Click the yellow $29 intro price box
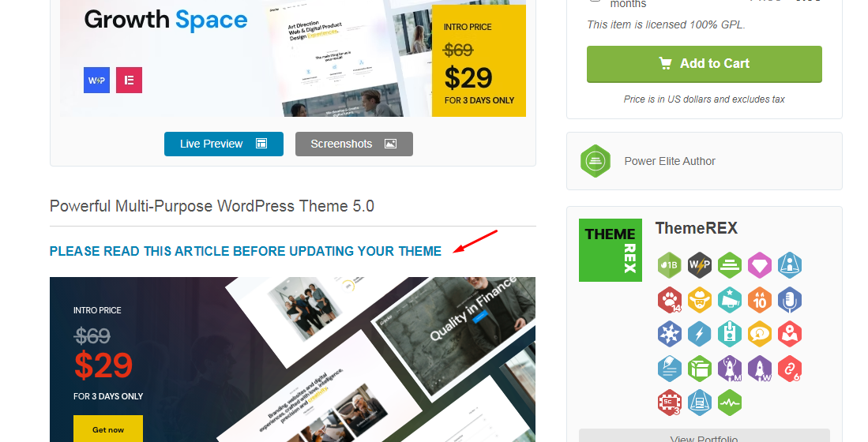The width and height of the screenshot is (868, 442). 479,61
